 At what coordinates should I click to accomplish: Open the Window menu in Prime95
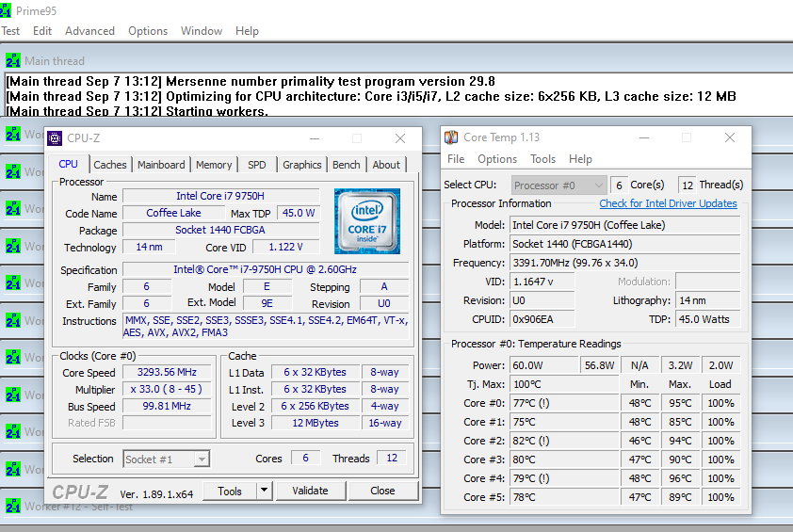click(x=202, y=31)
